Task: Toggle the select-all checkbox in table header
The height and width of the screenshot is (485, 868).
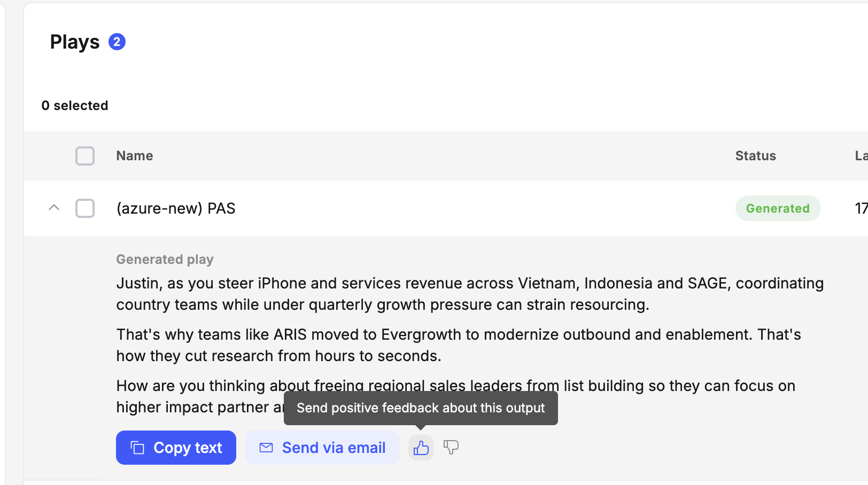Action: click(x=85, y=156)
